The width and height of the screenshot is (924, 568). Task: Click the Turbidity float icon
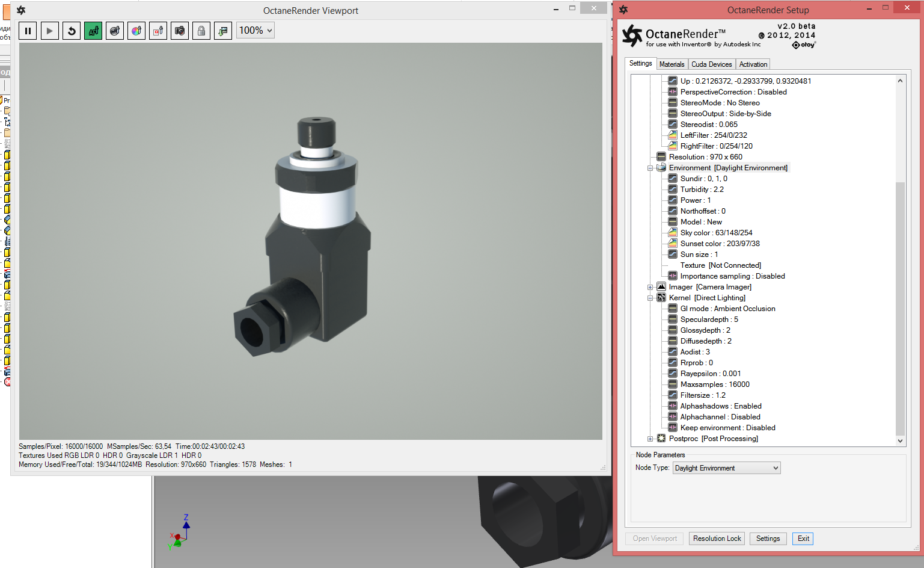(x=673, y=189)
